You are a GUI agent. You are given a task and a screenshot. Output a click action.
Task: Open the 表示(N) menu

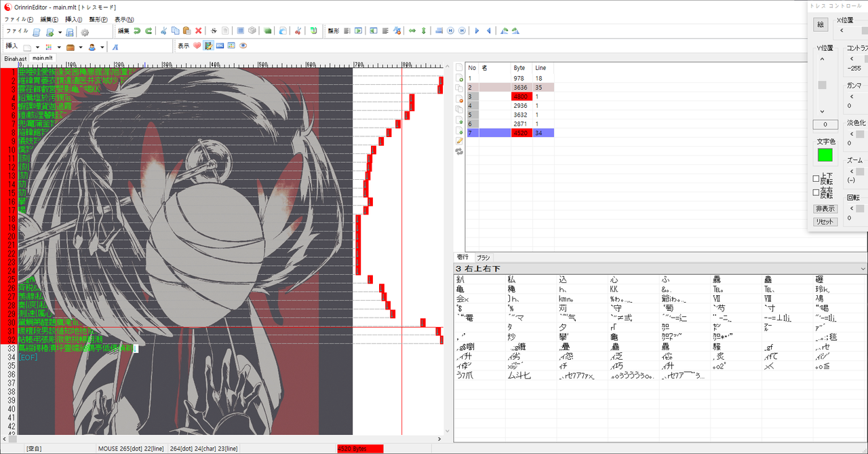(124, 20)
